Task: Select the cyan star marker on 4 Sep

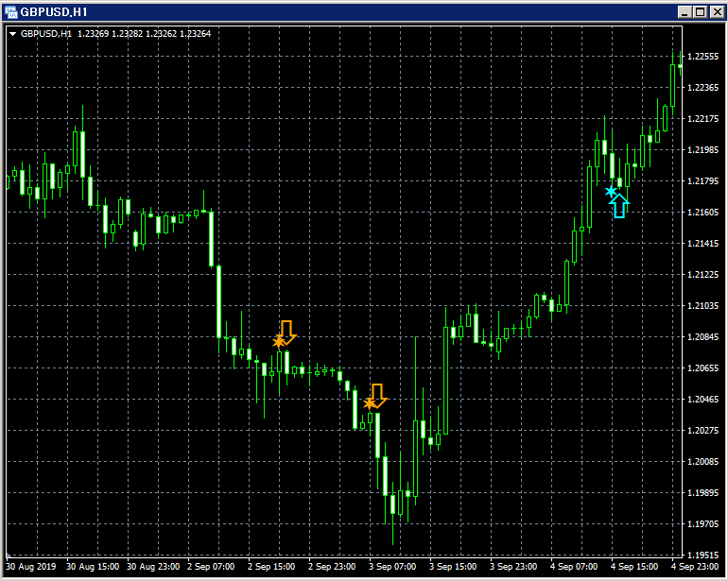Action: [611, 191]
